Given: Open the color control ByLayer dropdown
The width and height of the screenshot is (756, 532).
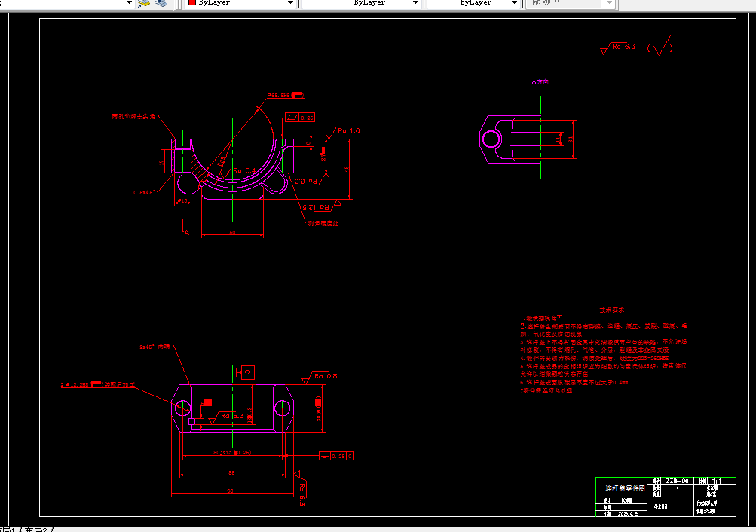Looking at the screenshot, I should (289, 2).
